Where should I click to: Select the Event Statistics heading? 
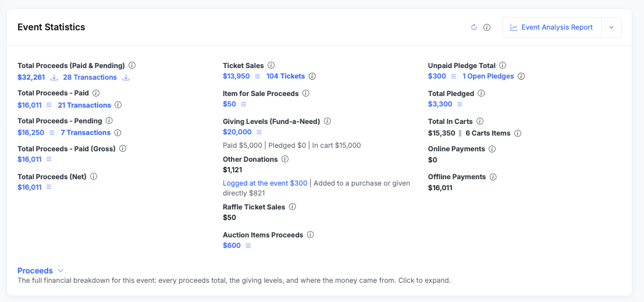pos(51,27)
